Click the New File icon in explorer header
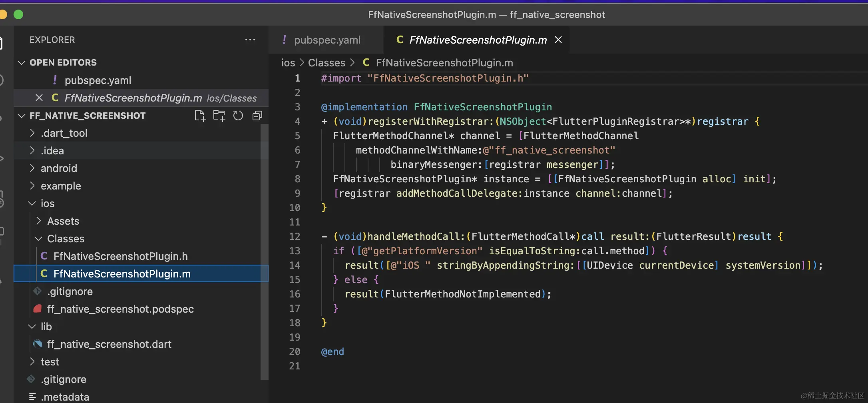 point(200,116)
